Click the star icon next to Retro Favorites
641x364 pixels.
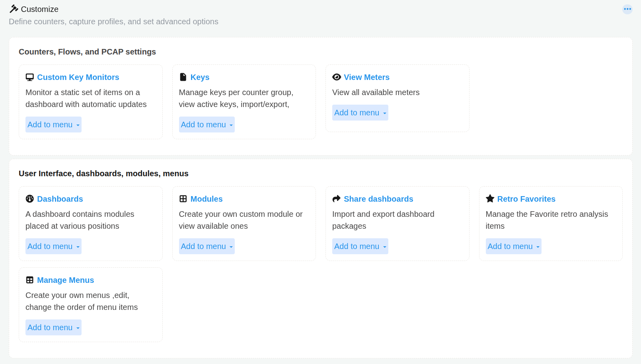(490, 199)
